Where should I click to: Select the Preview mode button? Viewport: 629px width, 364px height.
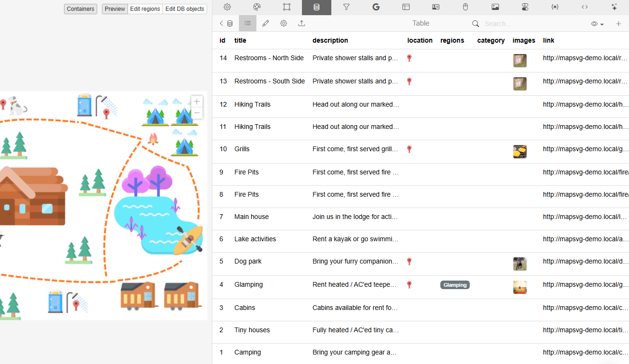115,9
